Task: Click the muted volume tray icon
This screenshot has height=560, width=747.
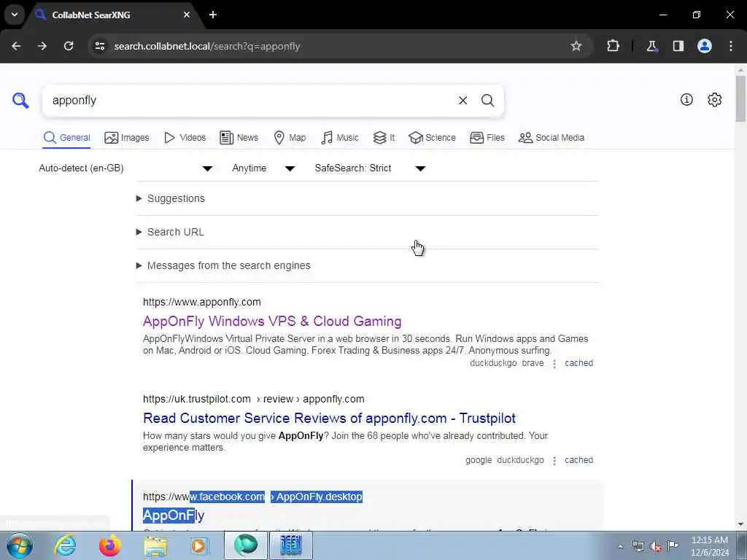Action: (x=656, y=547)
